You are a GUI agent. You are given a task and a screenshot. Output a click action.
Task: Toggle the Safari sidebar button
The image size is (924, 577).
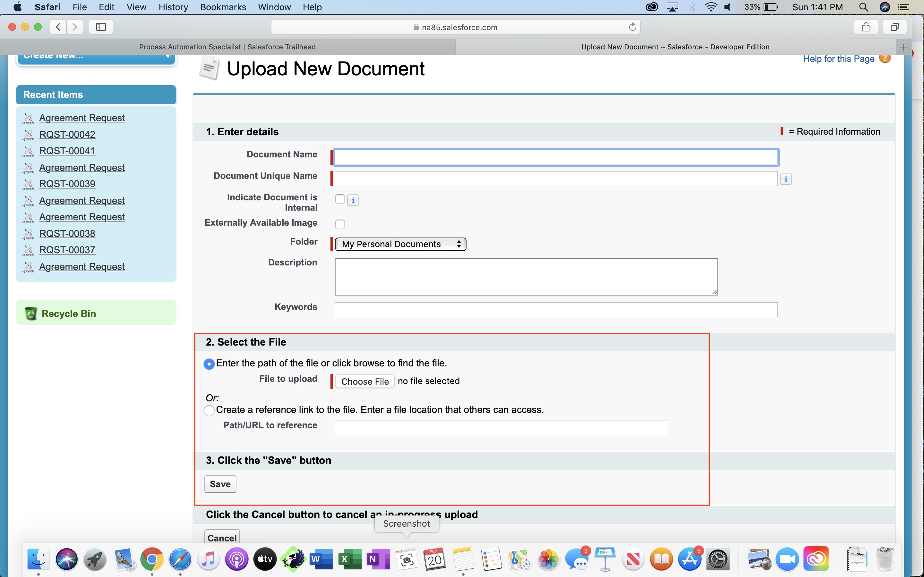coord(101,27)
